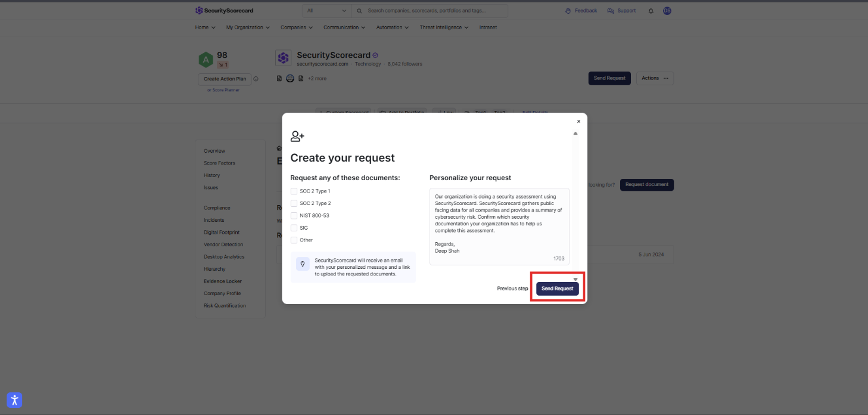868x415 pixels.
Task: Expand the My Organization menu
Action: [248, 27]
